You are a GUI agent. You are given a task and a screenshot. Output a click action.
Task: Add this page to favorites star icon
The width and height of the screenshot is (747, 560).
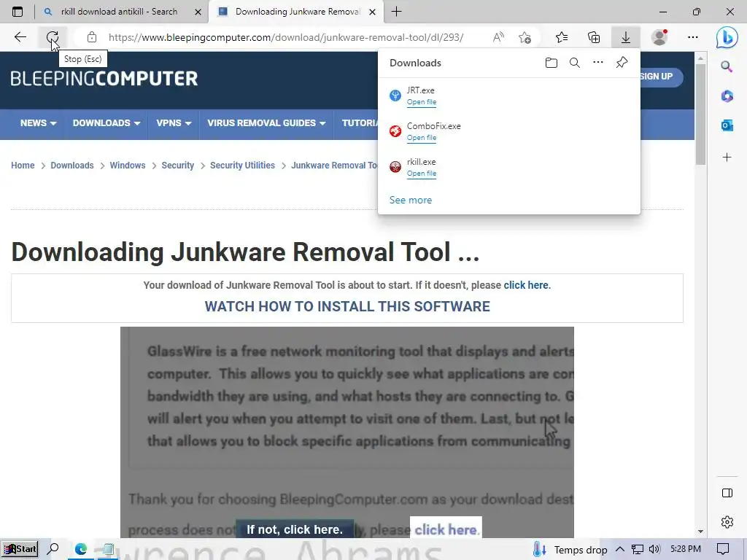click(x=525, y=37)
